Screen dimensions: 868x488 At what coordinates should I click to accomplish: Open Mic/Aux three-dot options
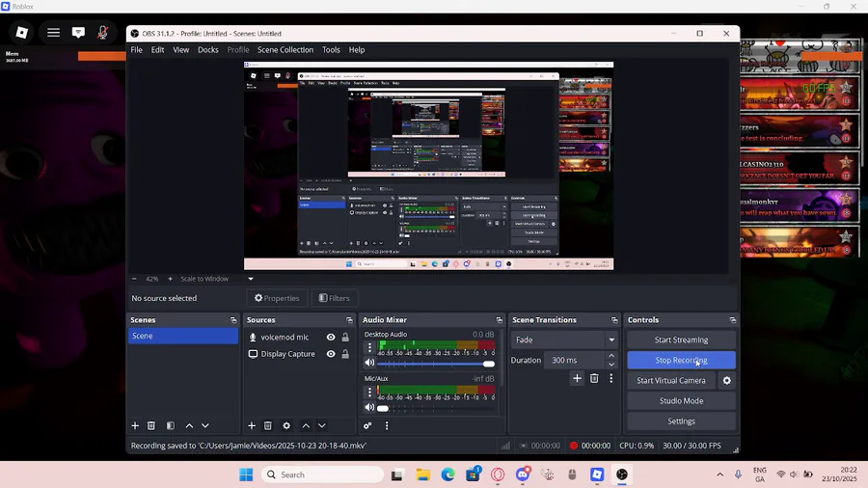point(369,392)
